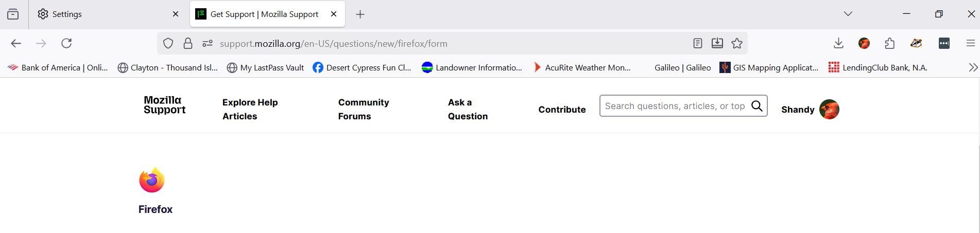Expand the list all tabs dropdown

coord(848,14)
